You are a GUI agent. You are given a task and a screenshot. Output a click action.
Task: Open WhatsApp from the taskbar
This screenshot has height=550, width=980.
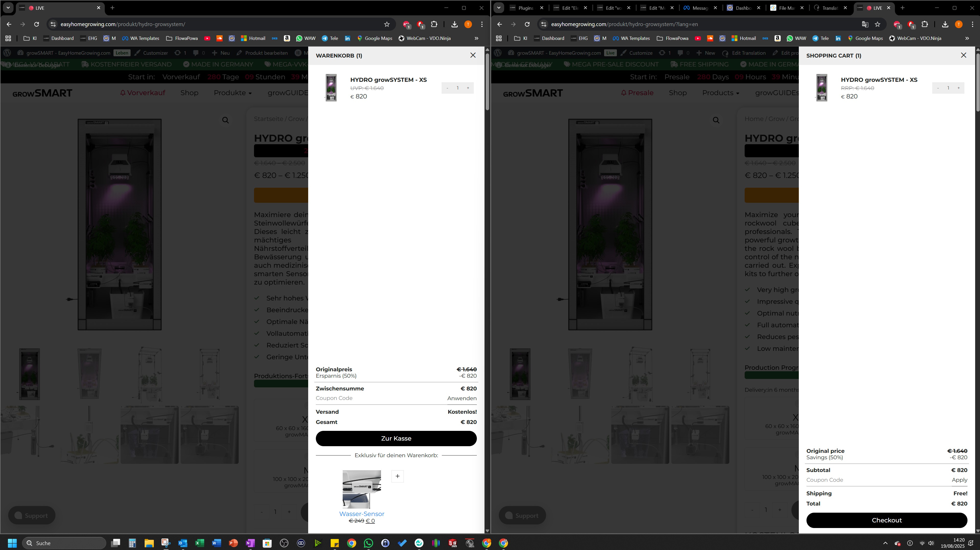[x=368, y=543]
